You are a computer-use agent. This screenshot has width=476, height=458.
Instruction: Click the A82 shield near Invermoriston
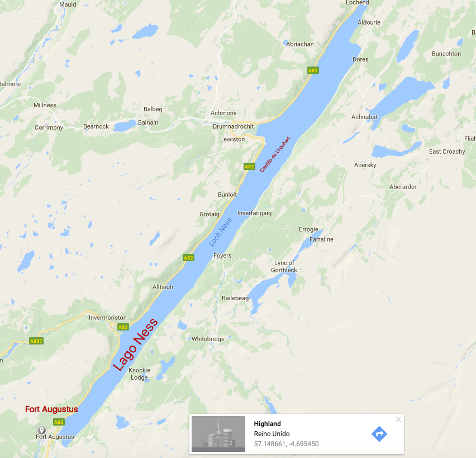pos(123,327)
